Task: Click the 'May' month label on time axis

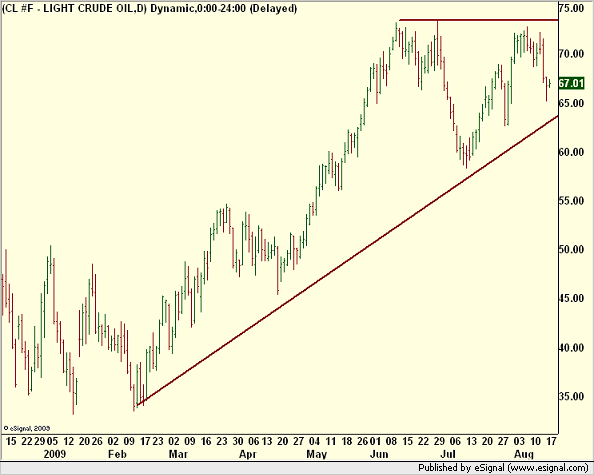Action: tap(316, 454)
